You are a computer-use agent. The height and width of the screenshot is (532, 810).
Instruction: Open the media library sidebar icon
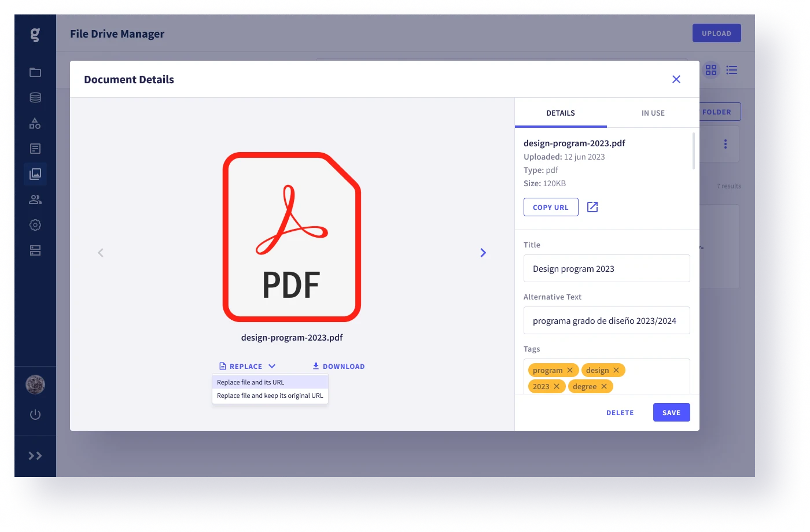point(35,173)
